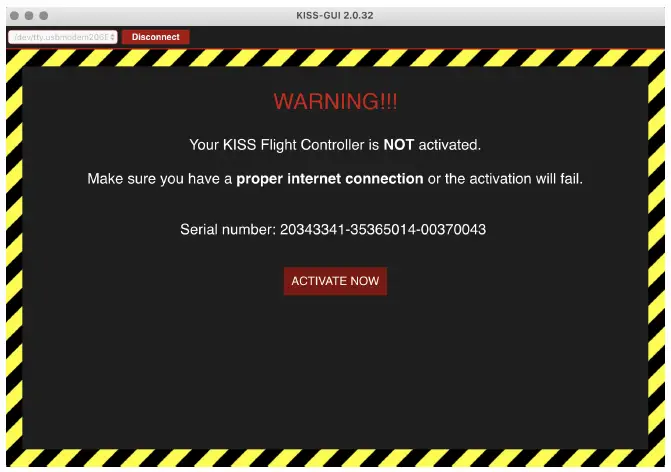Click the hazard stripe border along the window bottom
The width and height of the screenshot is (671, 472).
[x=335, y=458]
